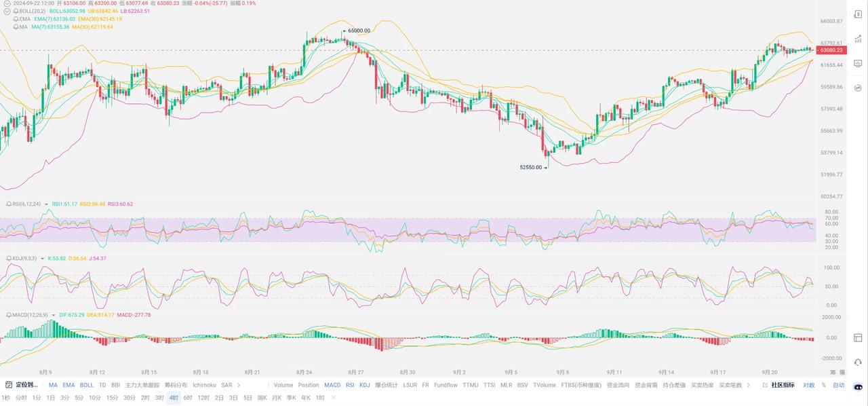Open the headset support icon on right sidebar
868x406 pixels.
point(858,363)
